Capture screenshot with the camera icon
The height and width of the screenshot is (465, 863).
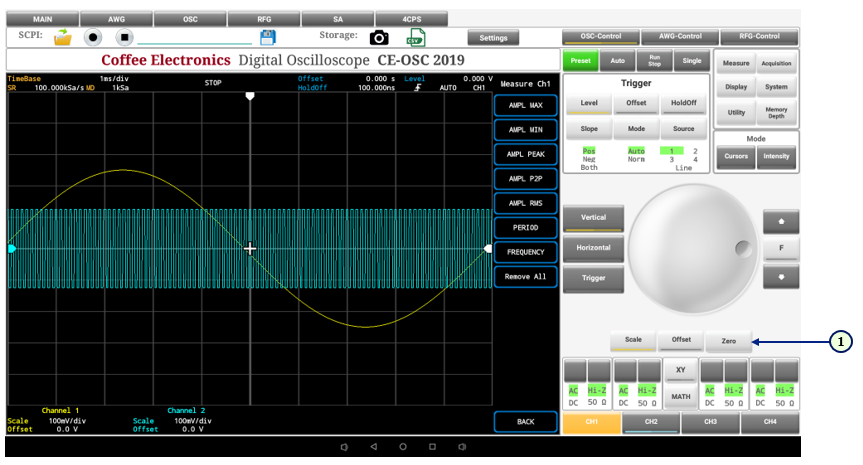[379, 37]
